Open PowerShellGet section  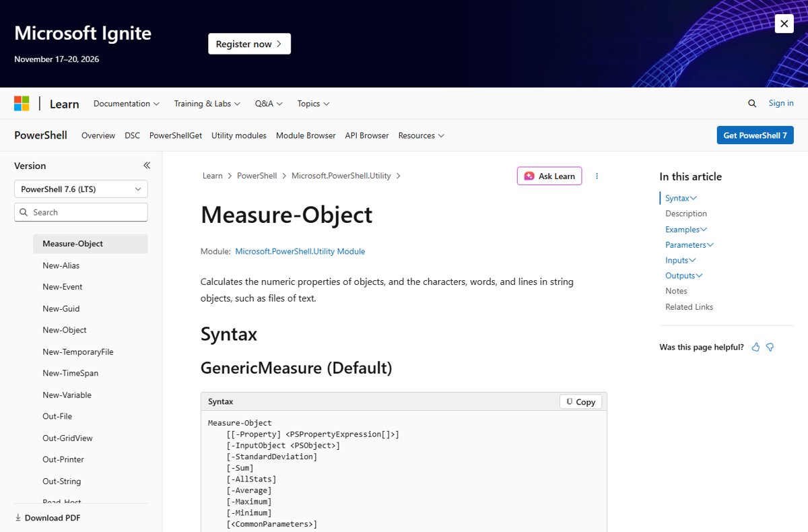click(x=176, y=135)
